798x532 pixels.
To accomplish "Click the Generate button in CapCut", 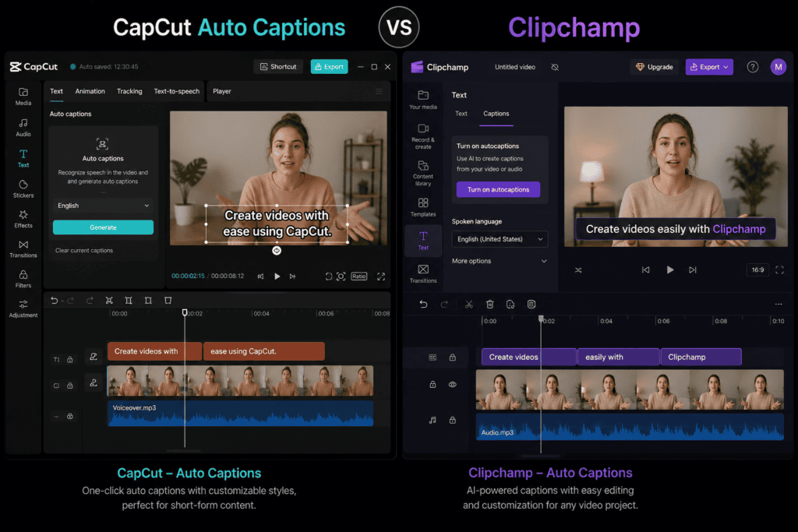I will tap(103, 227).
